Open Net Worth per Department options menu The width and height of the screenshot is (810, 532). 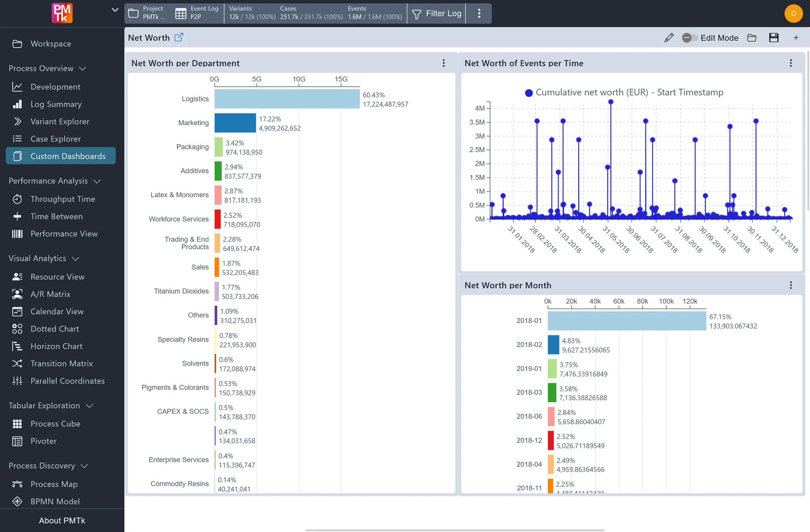tap(443, 63)
